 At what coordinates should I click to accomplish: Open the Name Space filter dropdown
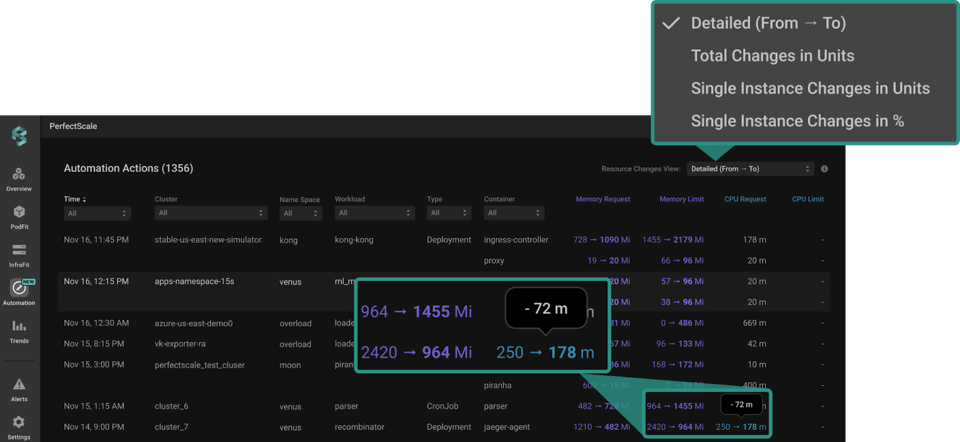pos(301,213)
